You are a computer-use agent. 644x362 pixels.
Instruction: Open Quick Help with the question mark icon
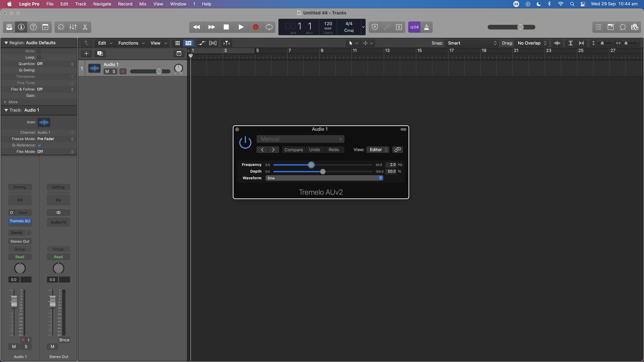(x=33, y=27)
